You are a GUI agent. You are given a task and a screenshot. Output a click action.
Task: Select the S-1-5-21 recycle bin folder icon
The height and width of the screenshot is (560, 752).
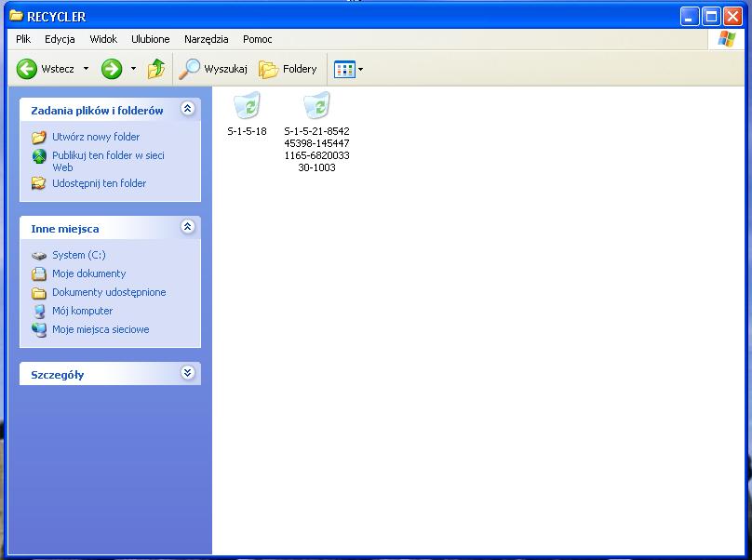(x=317, y=105)
